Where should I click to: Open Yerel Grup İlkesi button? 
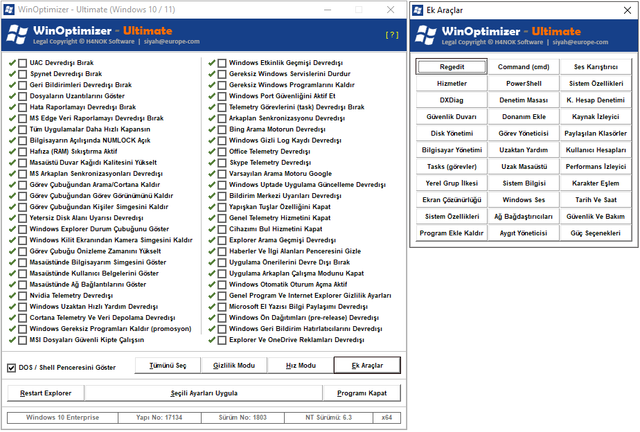tap(452, 183)
